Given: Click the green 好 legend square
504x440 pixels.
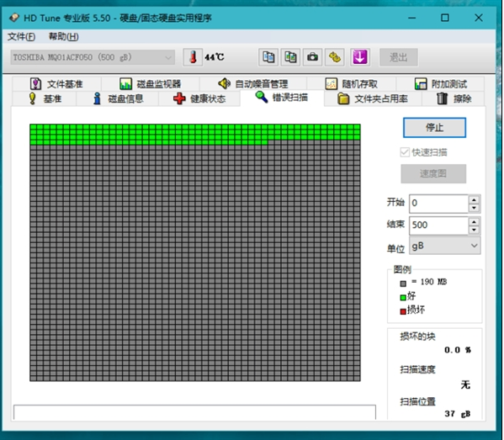Looking at the screenshot, I should 403,298.
